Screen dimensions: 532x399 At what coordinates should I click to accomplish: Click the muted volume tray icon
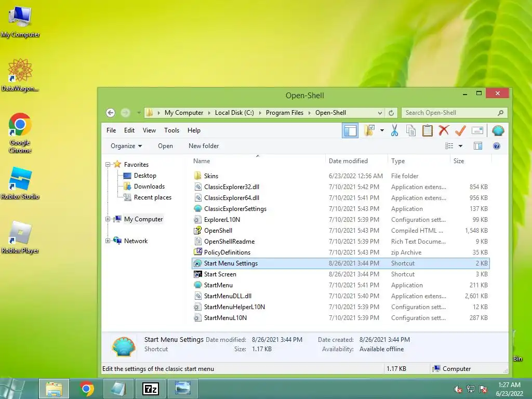tap(458, 389)
